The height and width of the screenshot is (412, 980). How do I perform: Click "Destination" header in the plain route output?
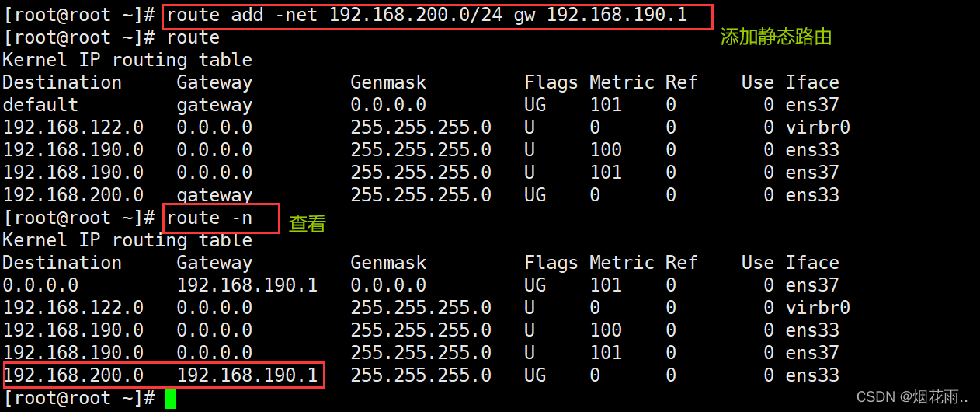click(x=62, y=82)
